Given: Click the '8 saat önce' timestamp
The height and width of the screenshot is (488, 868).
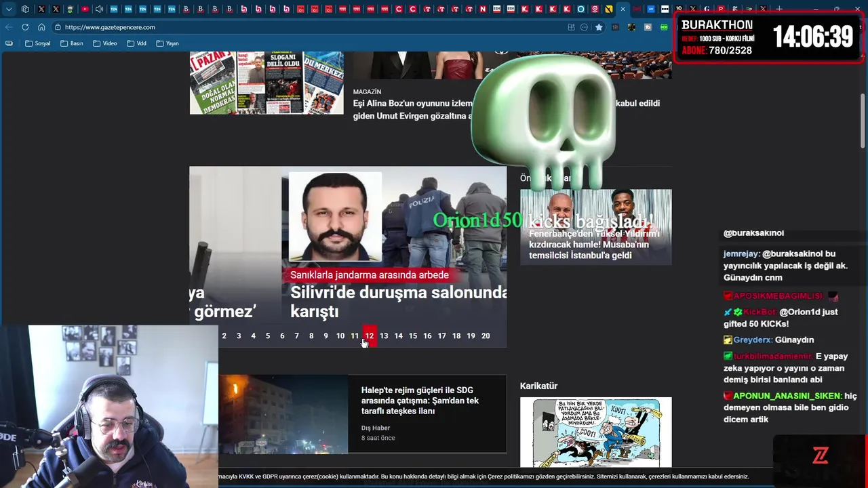Looking at the screenshot, I should coord(378,438).
